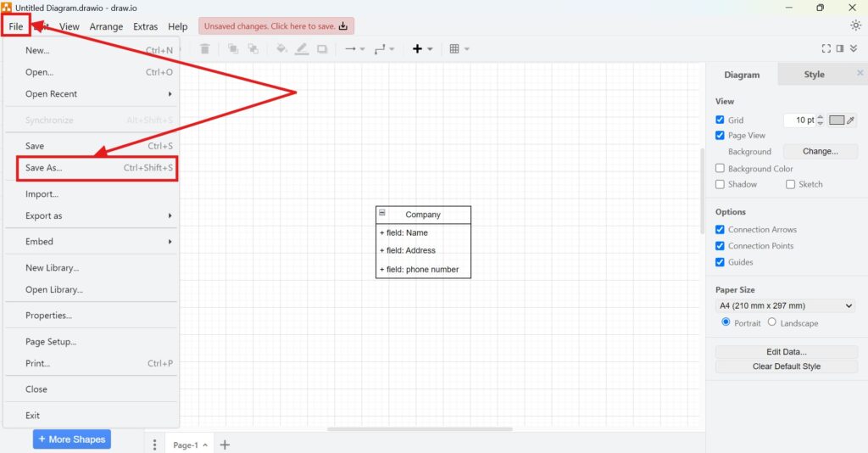Click the Shadow icon in toolbar

322,49
